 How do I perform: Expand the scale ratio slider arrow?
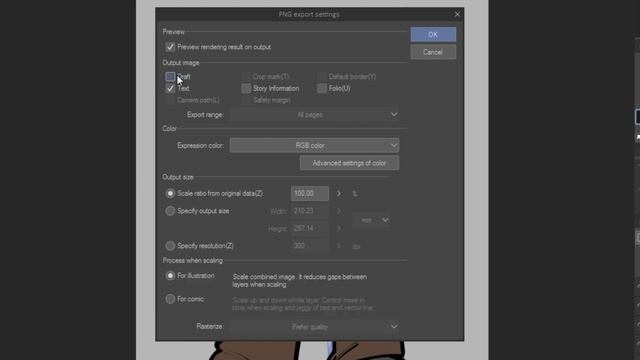pos(339,193)
